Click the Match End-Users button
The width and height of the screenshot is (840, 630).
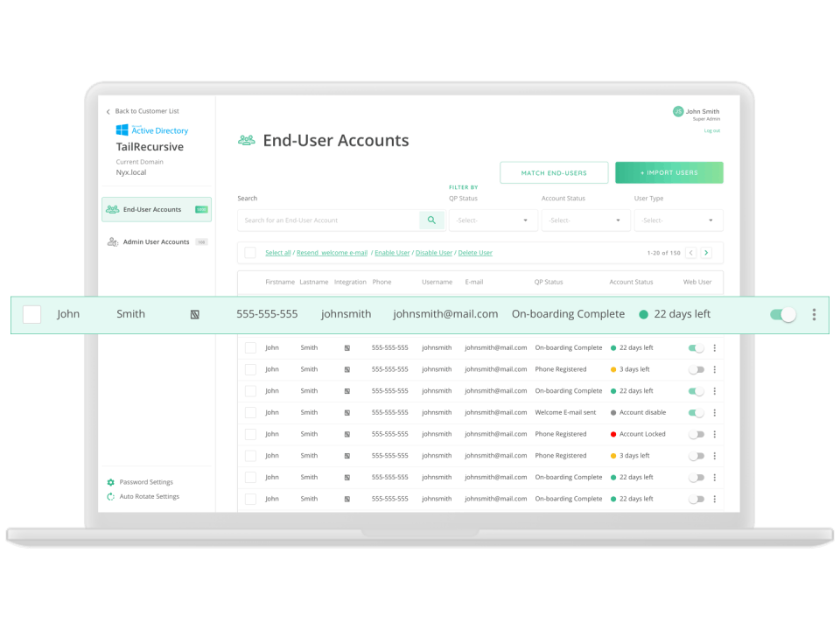[x=554, y=172]
